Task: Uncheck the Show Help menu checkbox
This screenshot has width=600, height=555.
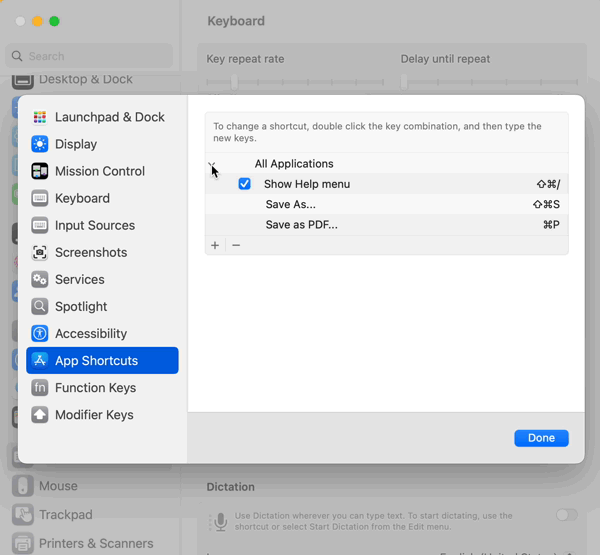Action: coord(244,184)
